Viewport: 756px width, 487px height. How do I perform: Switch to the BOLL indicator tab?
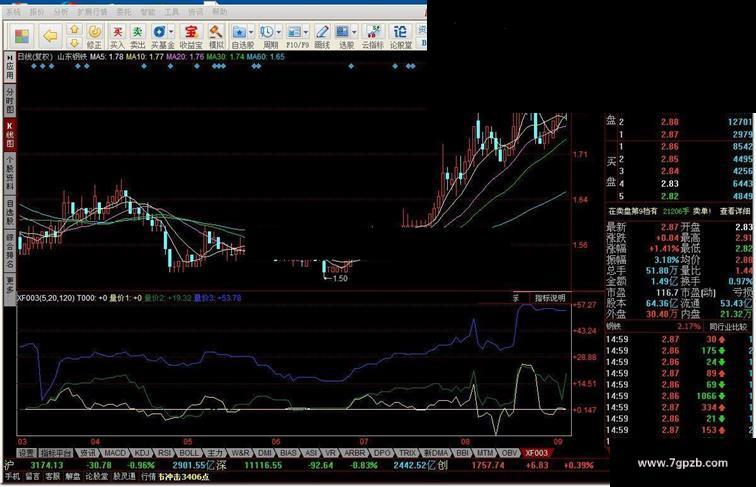(189, 453)
